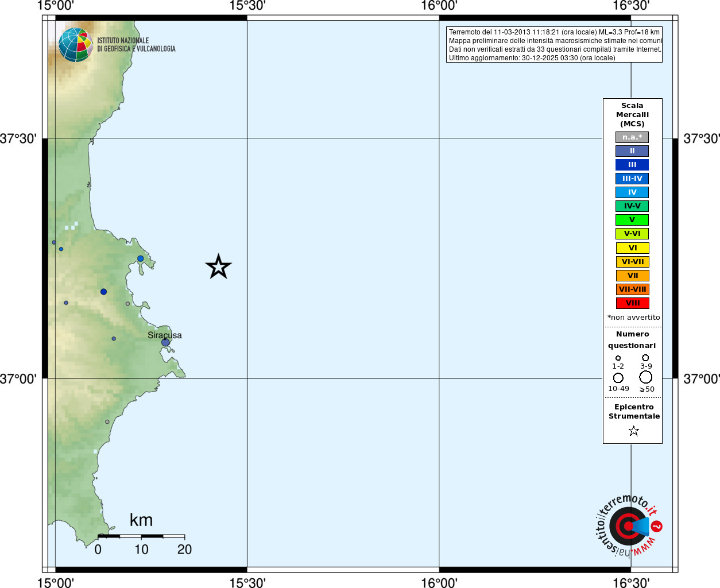Click the star icon under Epicentro Strumentale
This screenshot has height=588, width=720.
click(x=633, y=431)
